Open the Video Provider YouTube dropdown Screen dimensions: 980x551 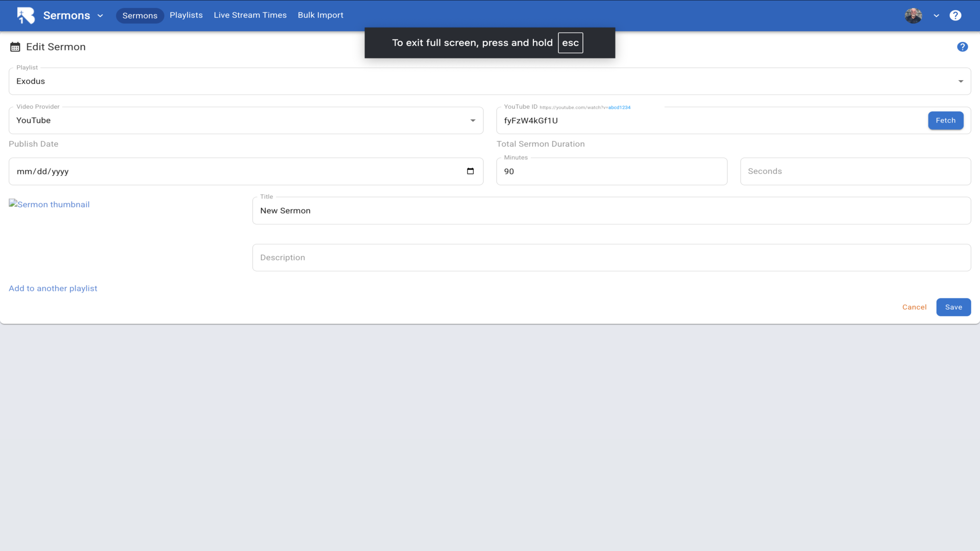coord(246,120)
